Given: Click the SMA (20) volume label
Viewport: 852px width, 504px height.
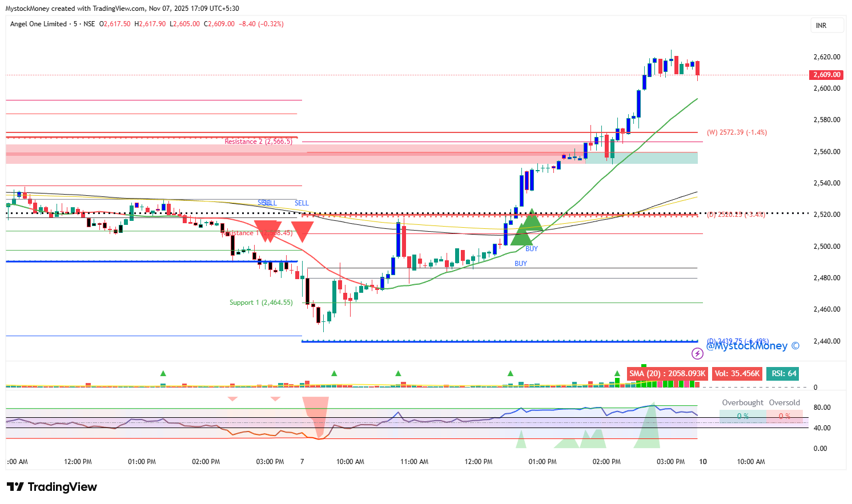Looking at the screenshot, I should click(x=667, y=374).
